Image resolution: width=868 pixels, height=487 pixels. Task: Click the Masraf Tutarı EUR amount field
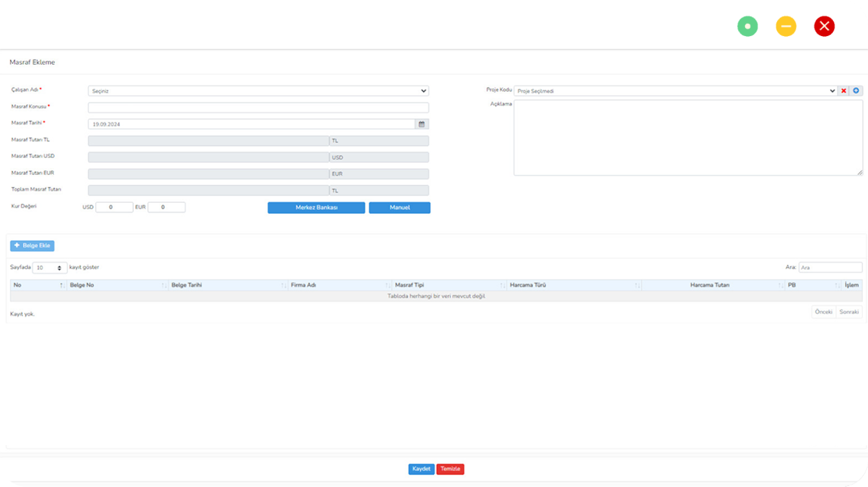[208, 174]
